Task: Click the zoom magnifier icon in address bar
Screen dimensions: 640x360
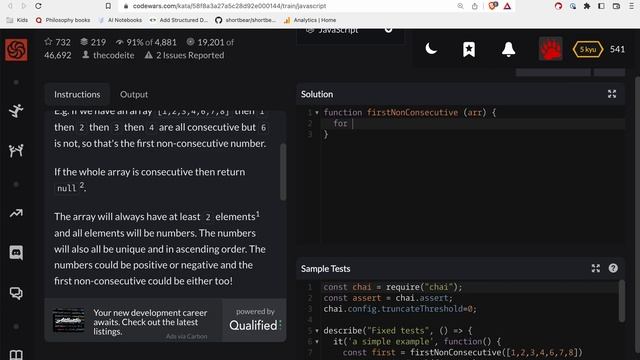Action: coord(460,6)
